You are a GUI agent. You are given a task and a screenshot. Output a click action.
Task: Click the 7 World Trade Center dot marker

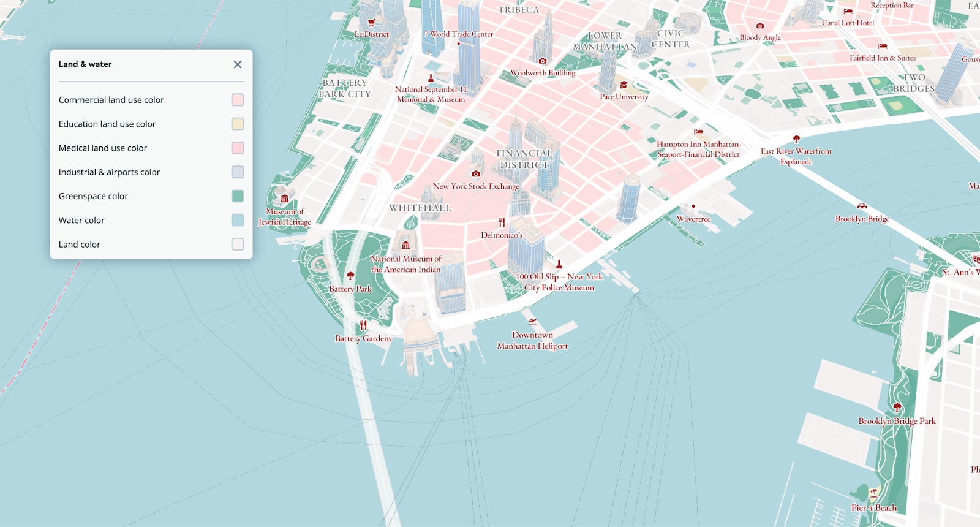tap(458, 44)
